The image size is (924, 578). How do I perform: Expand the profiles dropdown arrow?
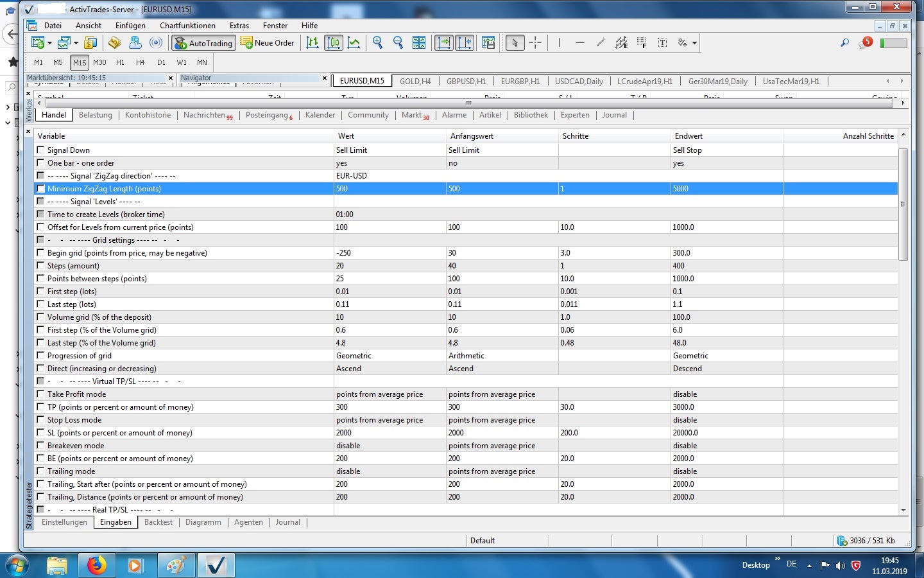76,43
